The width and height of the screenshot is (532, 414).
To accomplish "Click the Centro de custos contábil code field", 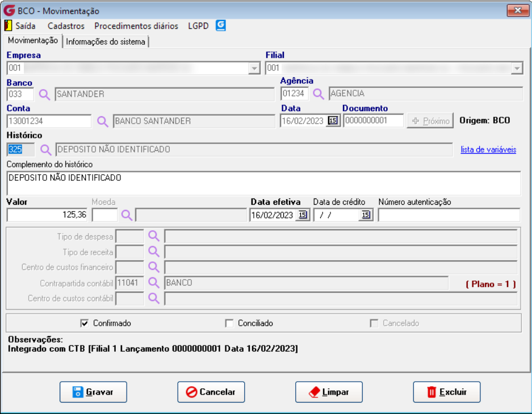I will coord(129,298).
